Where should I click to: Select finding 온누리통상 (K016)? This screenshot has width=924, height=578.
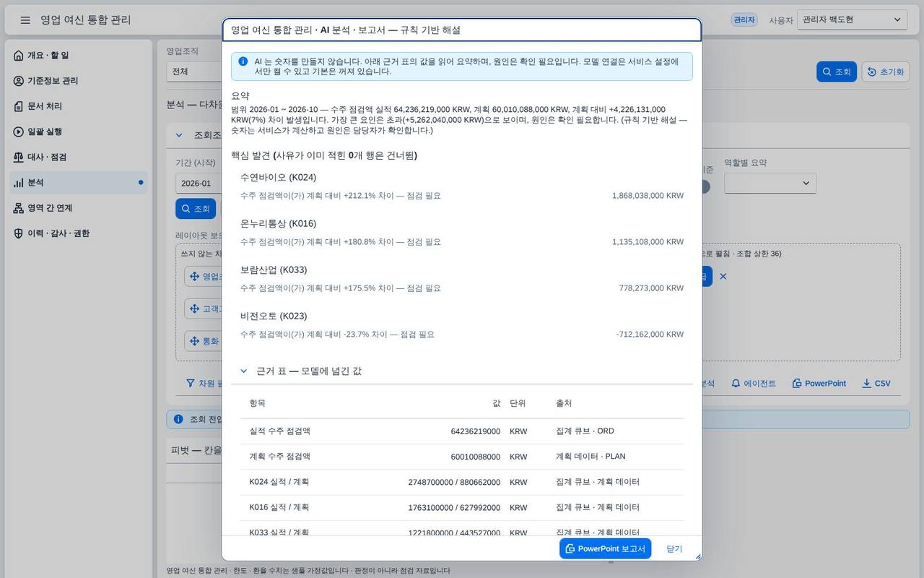click(x=462, y=233)
